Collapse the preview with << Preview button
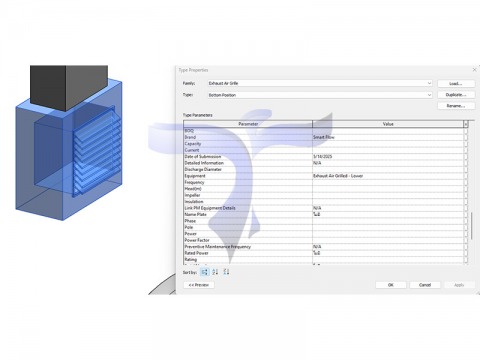 tap(199, 285)
